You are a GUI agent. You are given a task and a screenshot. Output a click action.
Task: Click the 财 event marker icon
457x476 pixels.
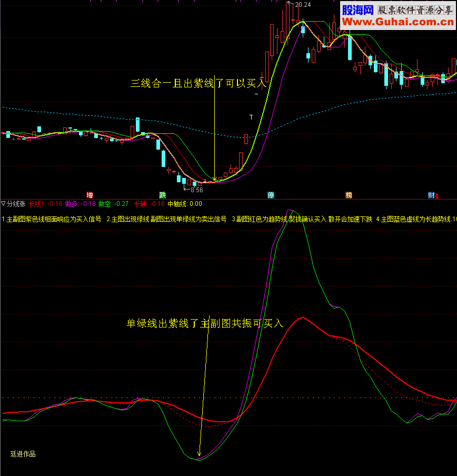[x=432, y=195]
